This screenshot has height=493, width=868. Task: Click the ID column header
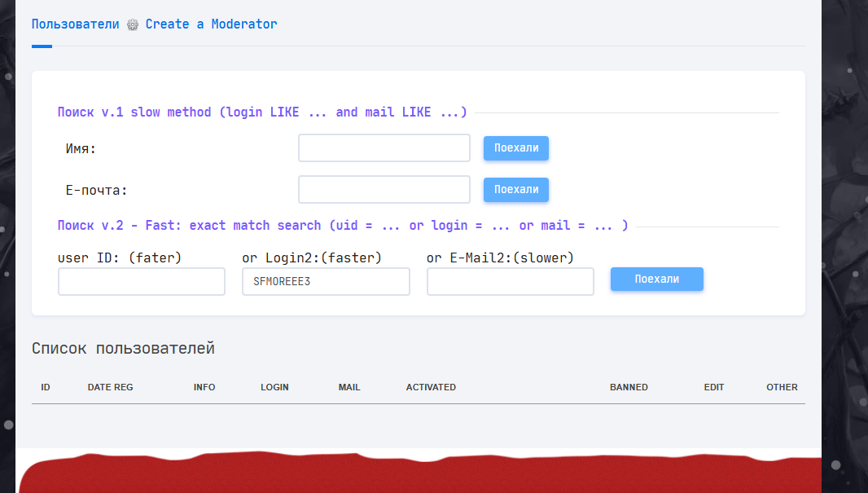tap(46, 387)
